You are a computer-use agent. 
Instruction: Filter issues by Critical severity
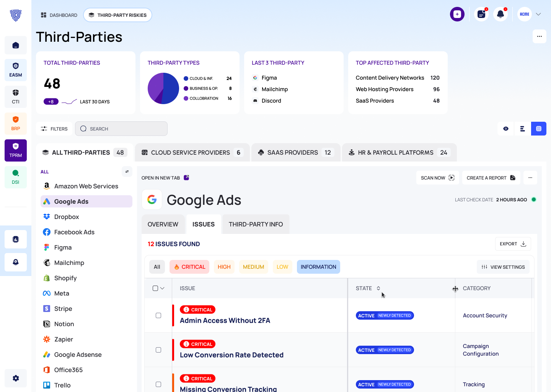pyautogui.click(x=189, y=267)
